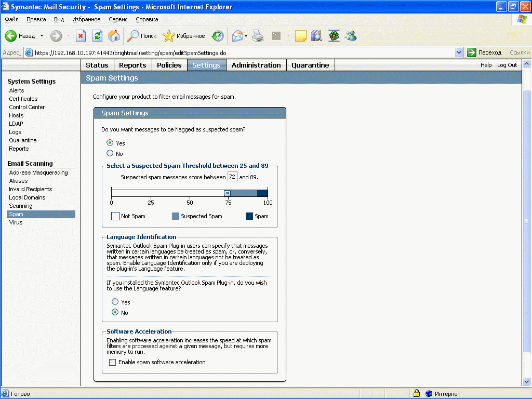This screenshot has height=399, width=532.
Task: Open the Status tab
Action: point(97,65)
